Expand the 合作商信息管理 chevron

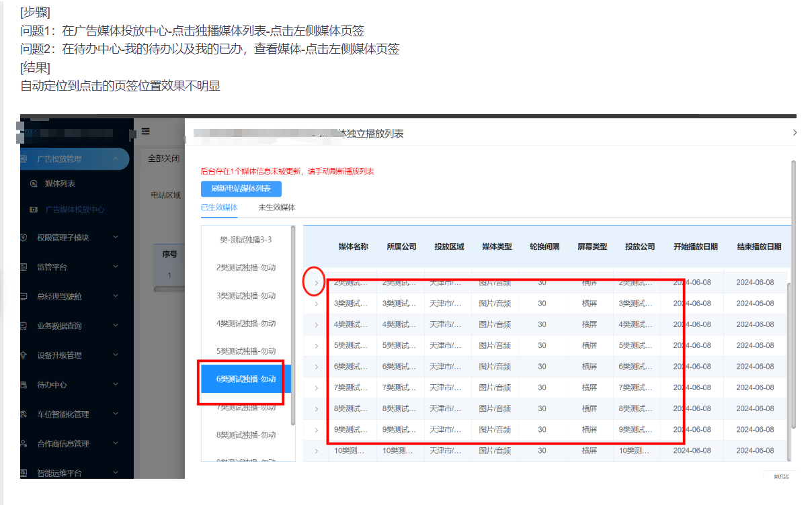click(116, 444)
